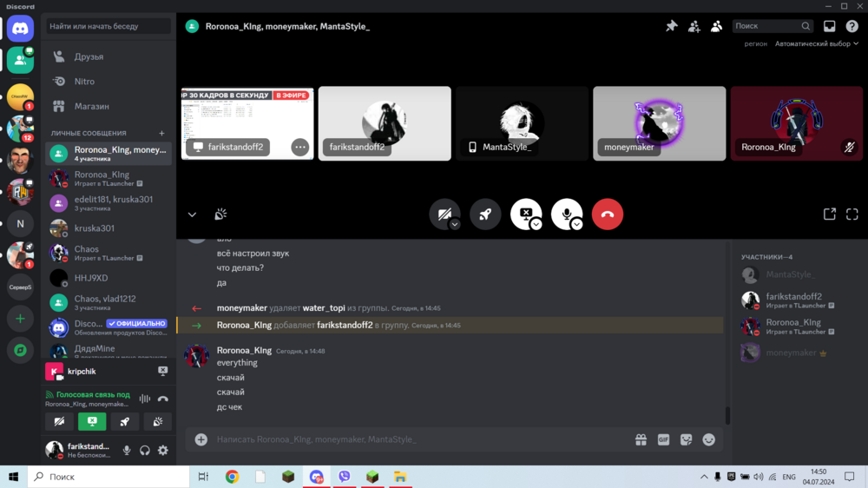Add friends to the group DM
This screenshot has width=868, height=488.
coord(694,26)
